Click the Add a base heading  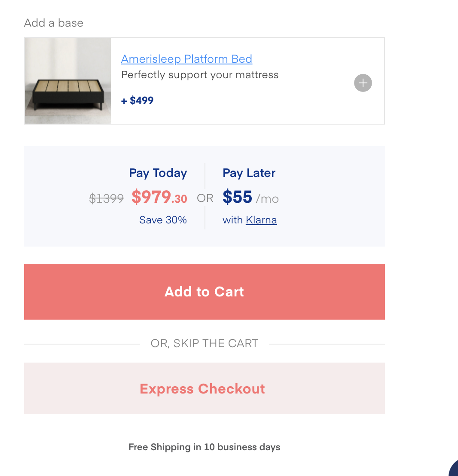click(x=54, y=23)
